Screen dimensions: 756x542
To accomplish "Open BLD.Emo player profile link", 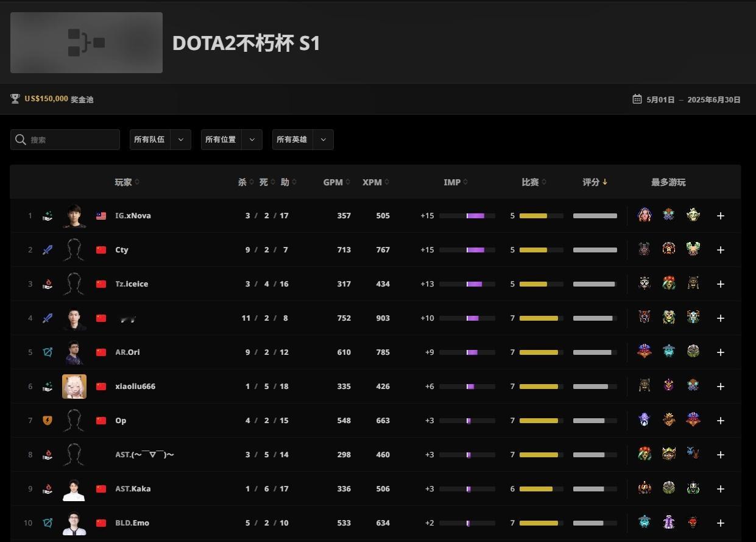I will pyautogui.click(x=132, y=523).
